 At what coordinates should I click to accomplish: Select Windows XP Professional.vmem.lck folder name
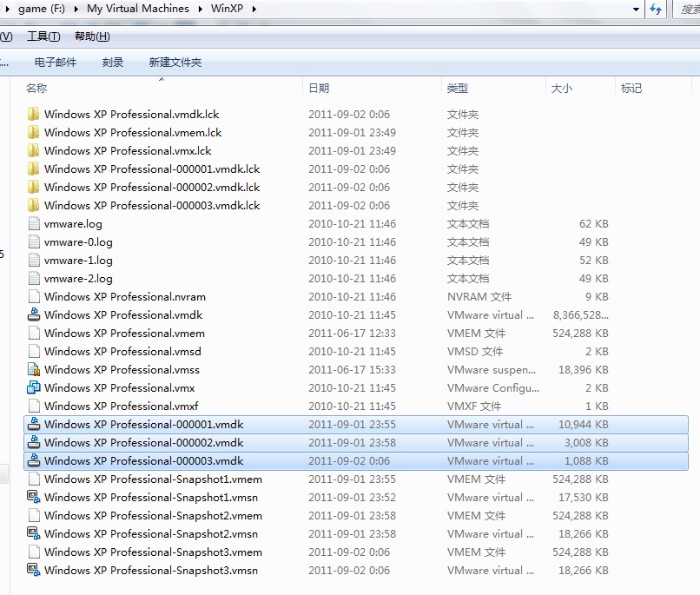click(133, 133)
